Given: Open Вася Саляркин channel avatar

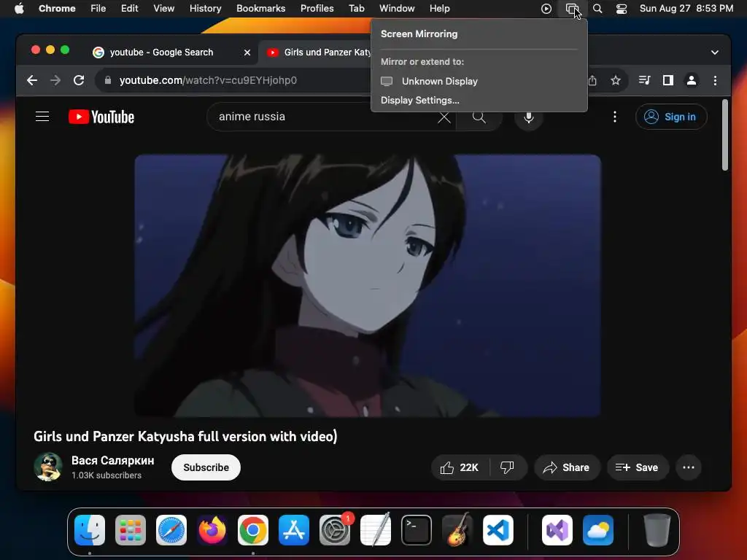Looking at the screenshot, I should pyautogui.click(x=47, y=467).
